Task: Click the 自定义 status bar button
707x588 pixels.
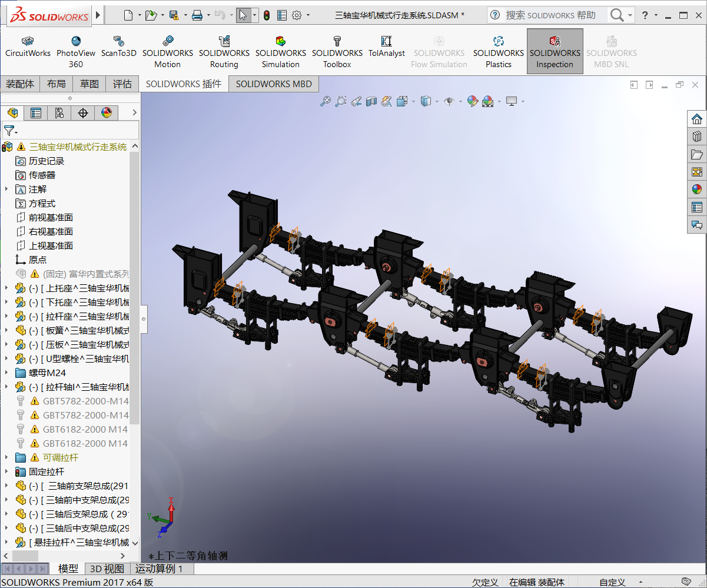Action: click(x=612, y=582)
